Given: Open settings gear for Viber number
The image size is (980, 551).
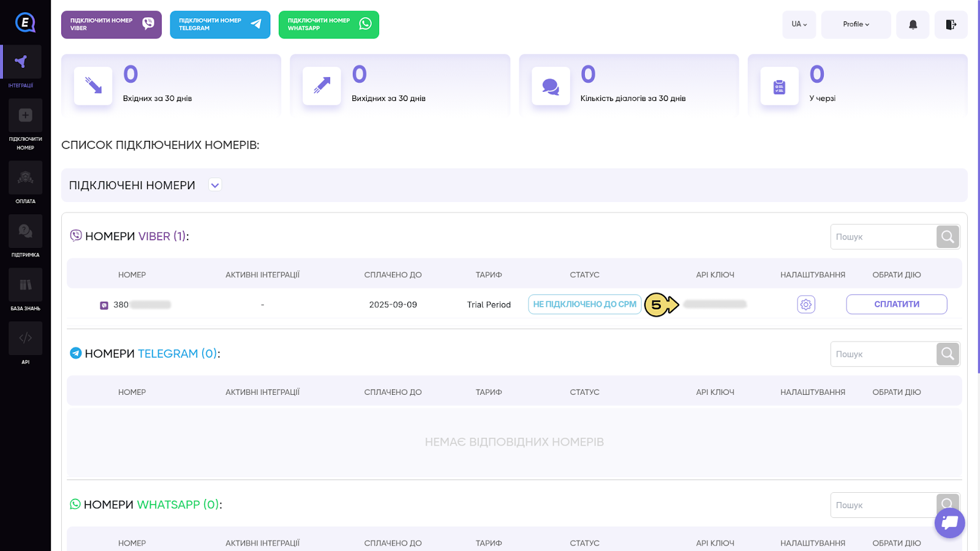Looking at the screenshot, I should coord(806,304).
